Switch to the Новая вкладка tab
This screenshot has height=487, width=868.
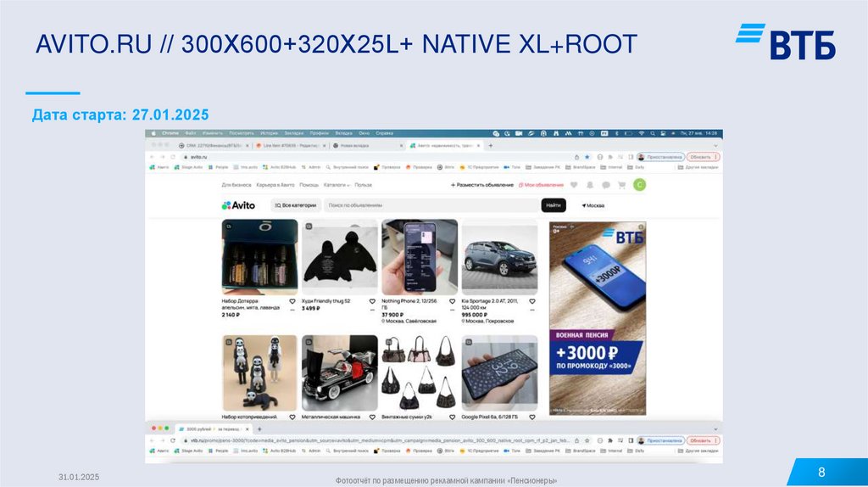click(368, 146)
